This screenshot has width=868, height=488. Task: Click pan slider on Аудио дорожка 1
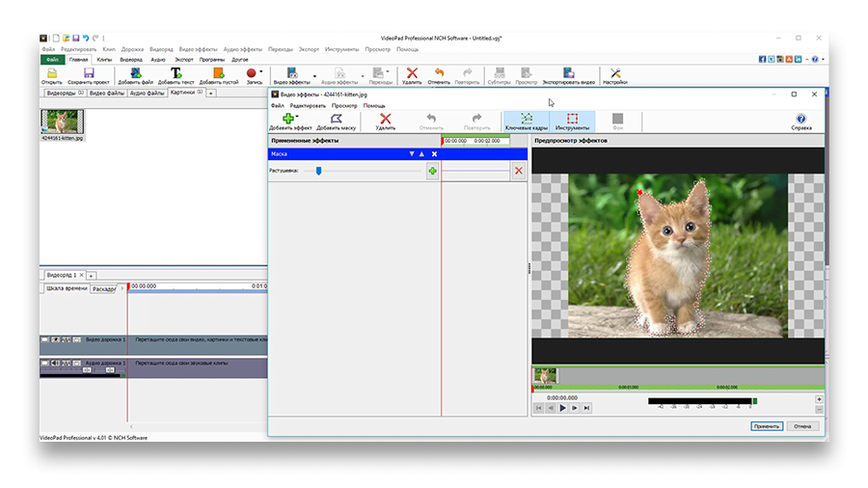pos(110,370)
